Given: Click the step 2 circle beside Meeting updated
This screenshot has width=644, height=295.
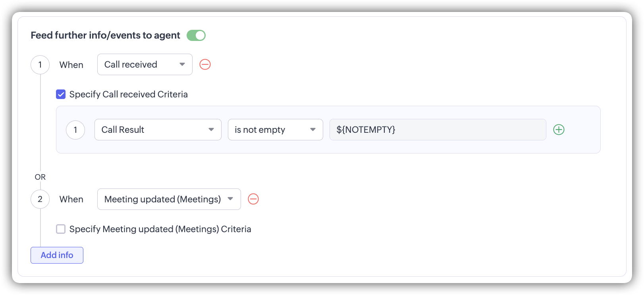Looking at the screenshot, I should tap(40, 199).
